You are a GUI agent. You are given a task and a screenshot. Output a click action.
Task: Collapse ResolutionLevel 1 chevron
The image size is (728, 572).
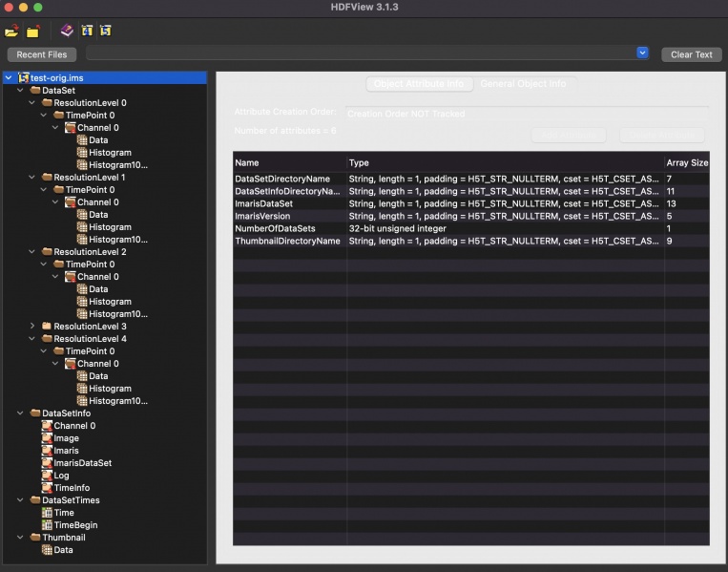[32, 177]
